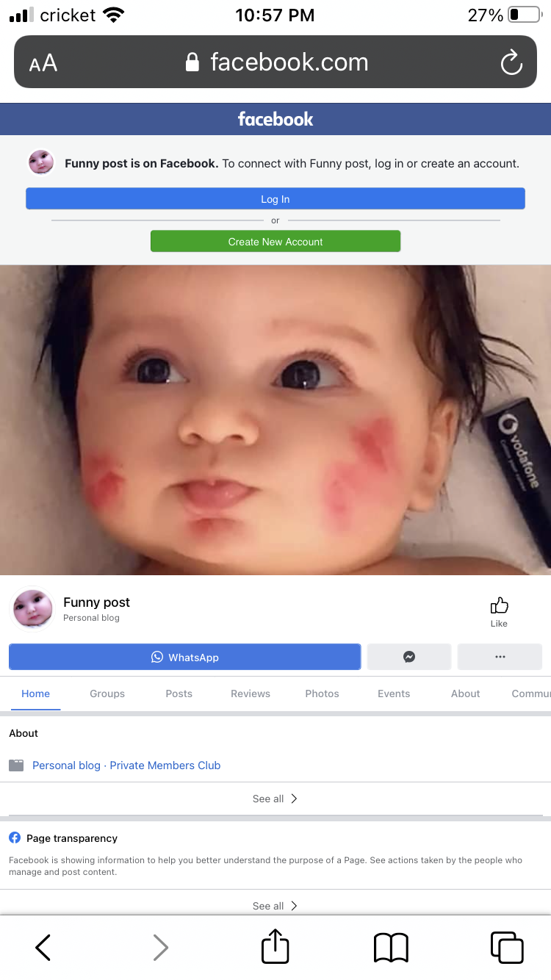Expand See all under About section

tap(275, 799)
